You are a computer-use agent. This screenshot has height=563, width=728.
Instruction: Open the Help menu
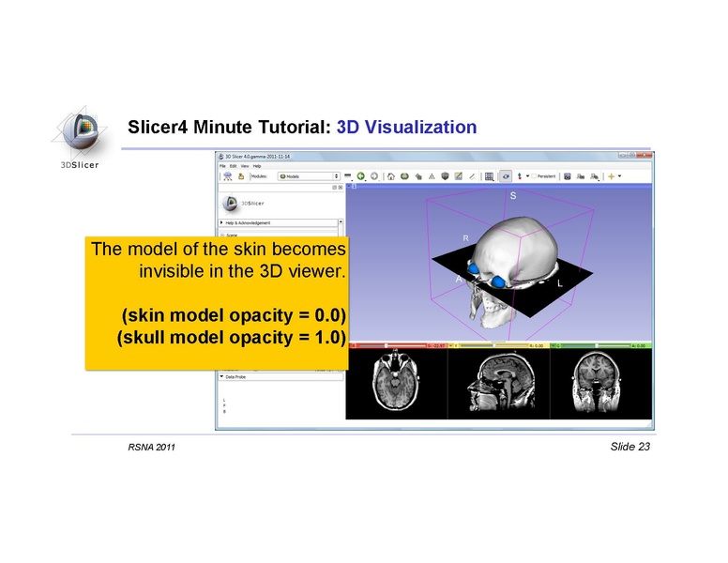click(x=257, y=166)
